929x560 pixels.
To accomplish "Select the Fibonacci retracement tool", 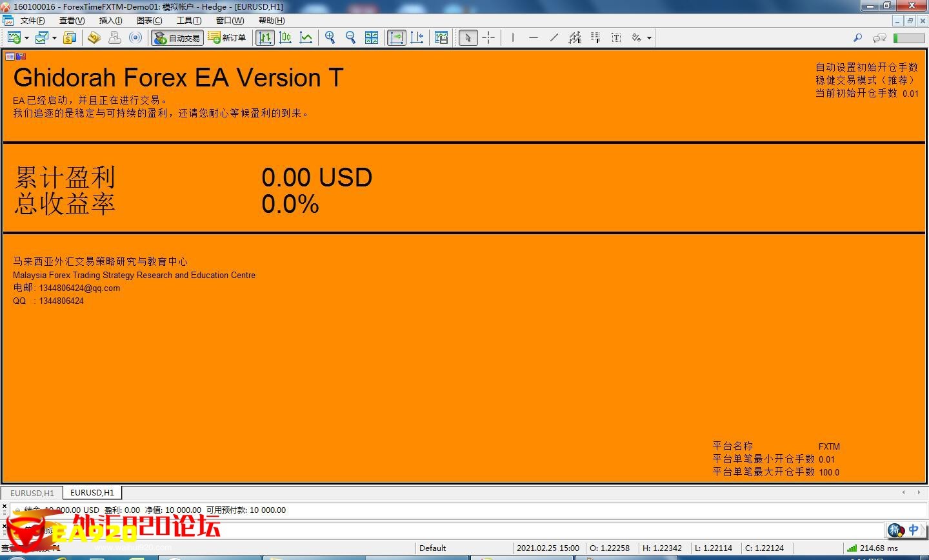I will click(595, 38).
